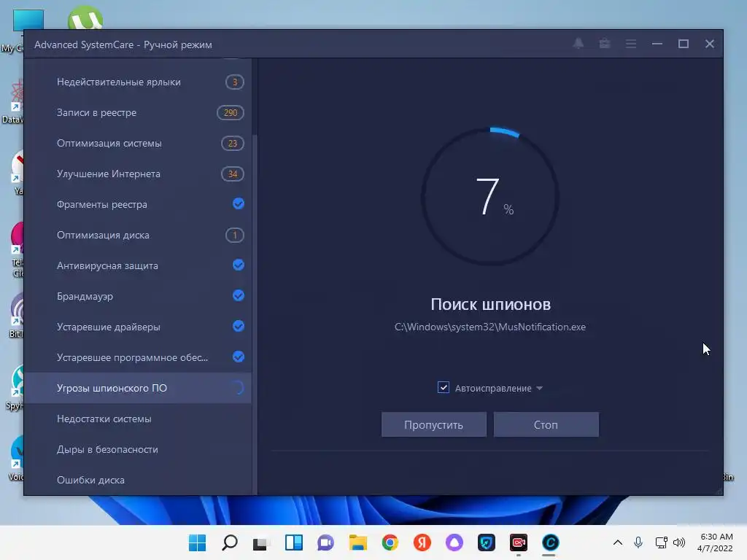Switch to Advanced SystemCare taskbar icon

click(550, 542)
